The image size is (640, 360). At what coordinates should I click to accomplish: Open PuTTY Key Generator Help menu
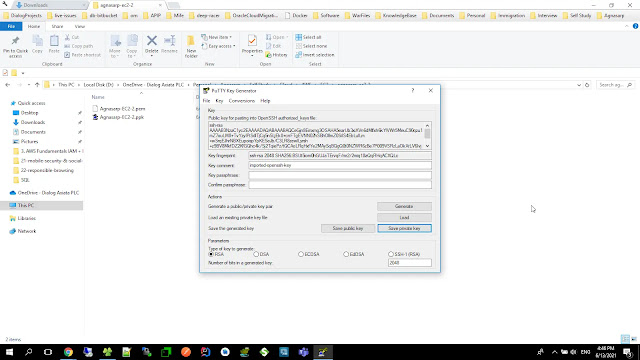(265, 101)
